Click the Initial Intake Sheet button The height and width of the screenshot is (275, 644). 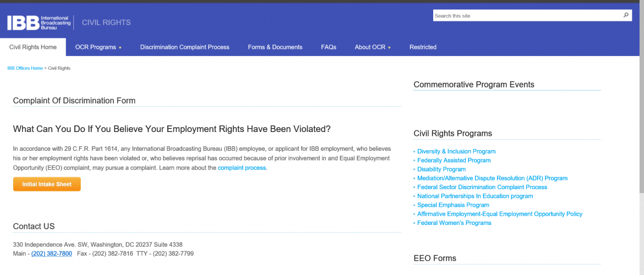point(47,184)
